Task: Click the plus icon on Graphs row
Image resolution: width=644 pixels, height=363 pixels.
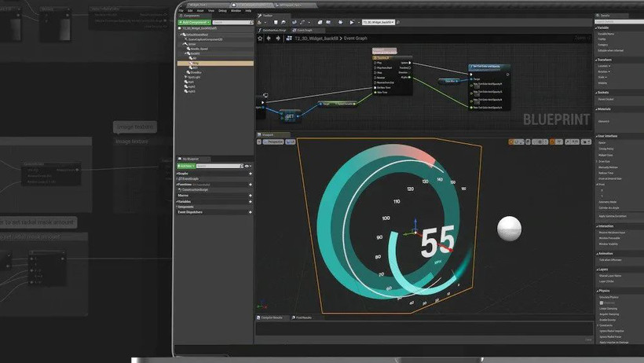Action: coord(250,174)
